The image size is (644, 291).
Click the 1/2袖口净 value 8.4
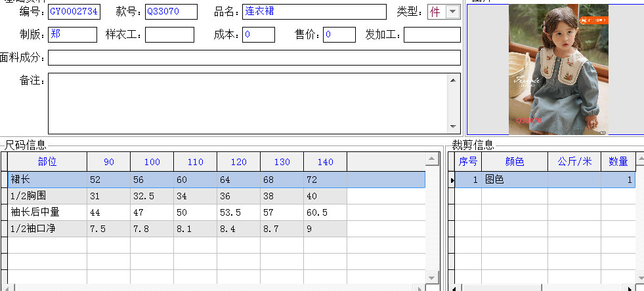point(238,229)
